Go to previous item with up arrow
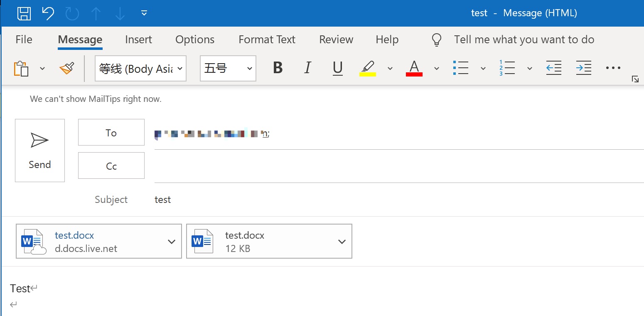The image size is (644, 316). coord(96,13)
